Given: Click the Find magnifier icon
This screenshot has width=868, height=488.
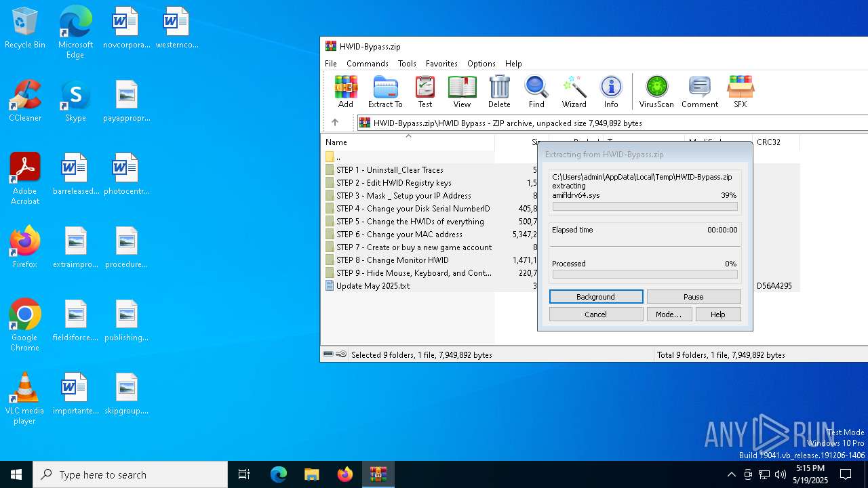Looking at the screenshot, I should (536, 91).
